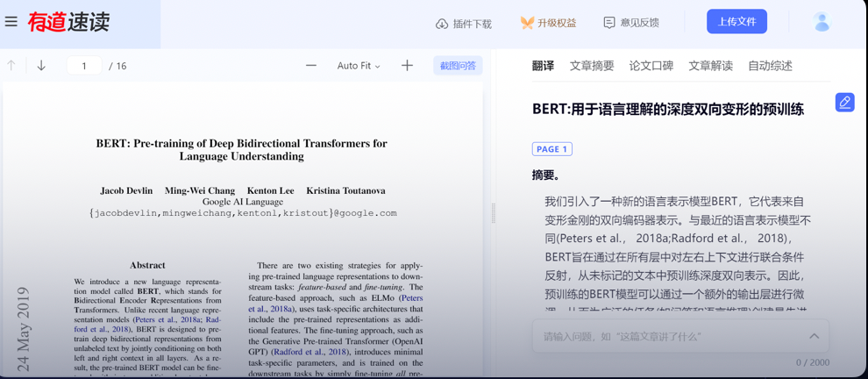Click 意见反馈 link text
The height and width of the screenshot is (379, 868).
(639, 23)
